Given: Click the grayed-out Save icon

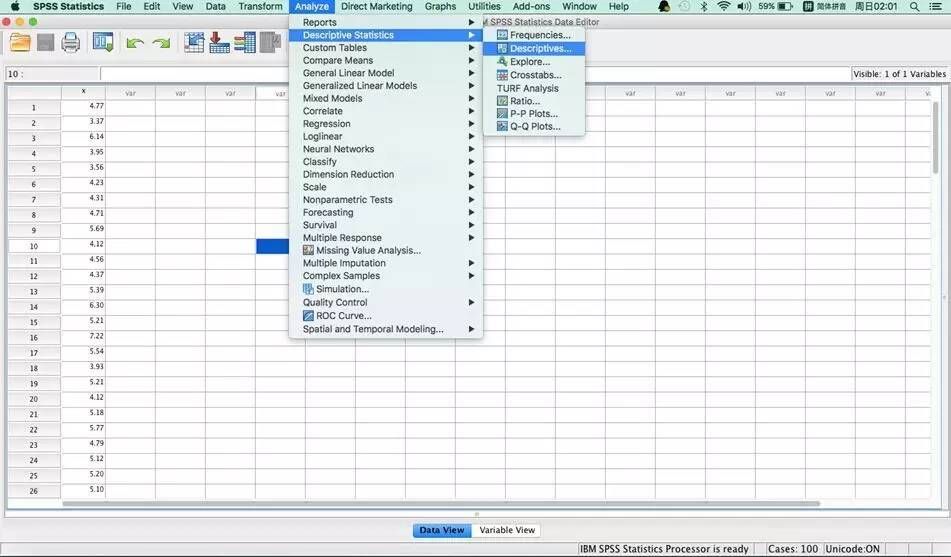Looking at the screenshot, I should click(45, 43).
